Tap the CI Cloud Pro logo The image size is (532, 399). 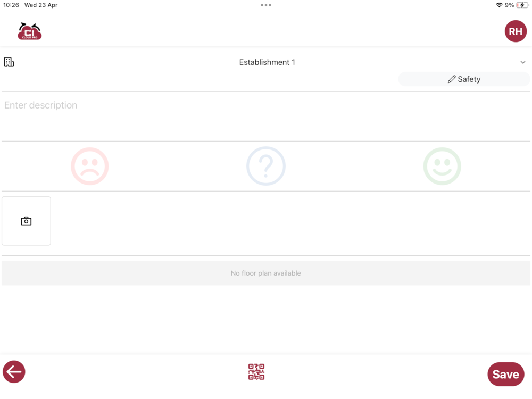click(x=29, y=31)
